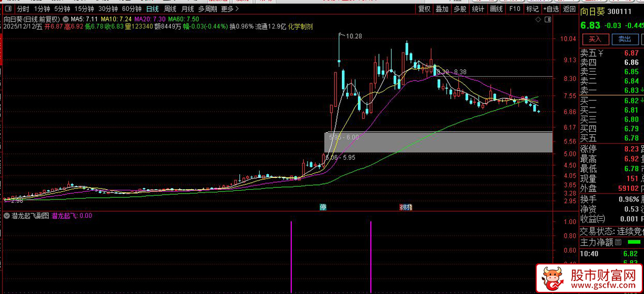Click the 叠加 overlay button
Screen dimensions: 644x294
click(442, 9)
